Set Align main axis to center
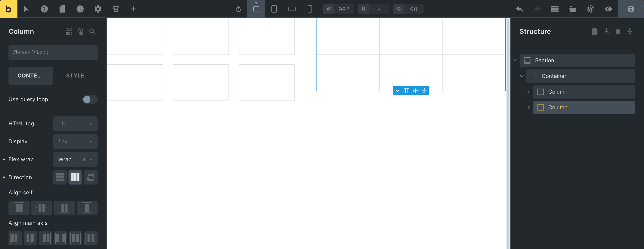This screenshot has width=644, height=249. point(30,238)
